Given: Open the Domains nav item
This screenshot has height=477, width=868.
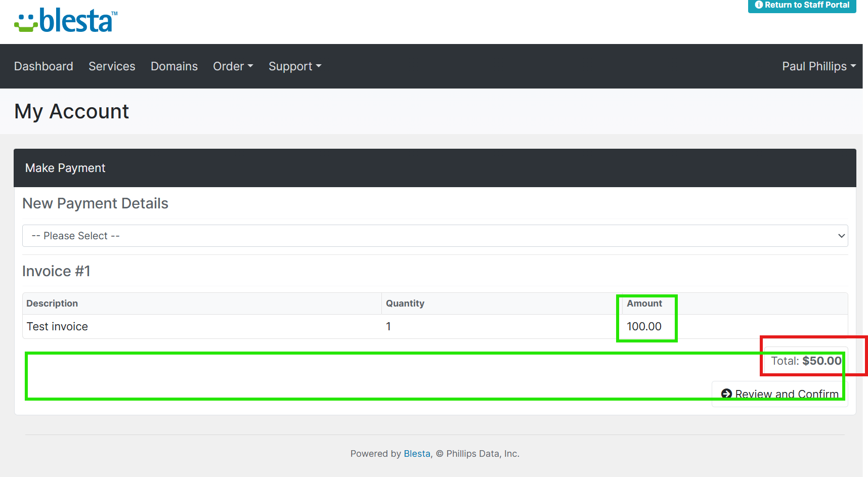Looking at the screenshot, I should pyautogui.click(x=174, y=66).
